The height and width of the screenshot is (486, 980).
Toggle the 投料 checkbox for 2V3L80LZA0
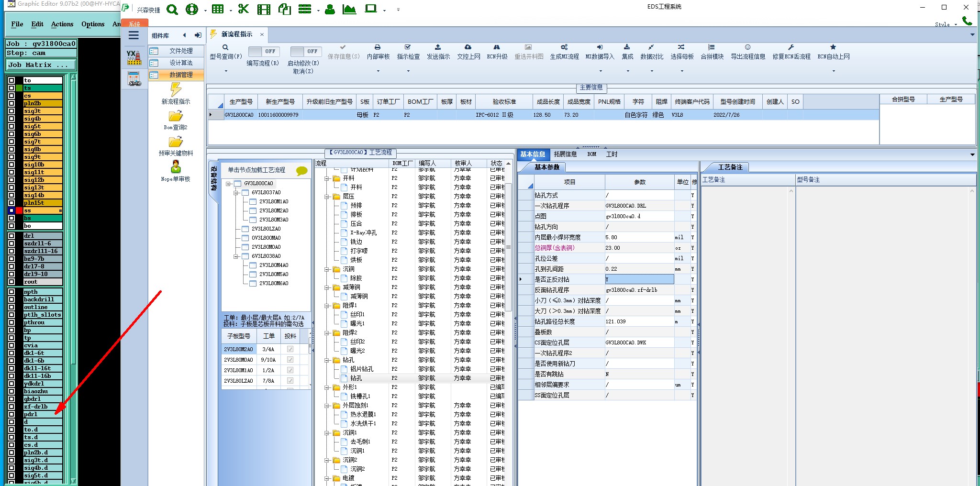[290, 381]
